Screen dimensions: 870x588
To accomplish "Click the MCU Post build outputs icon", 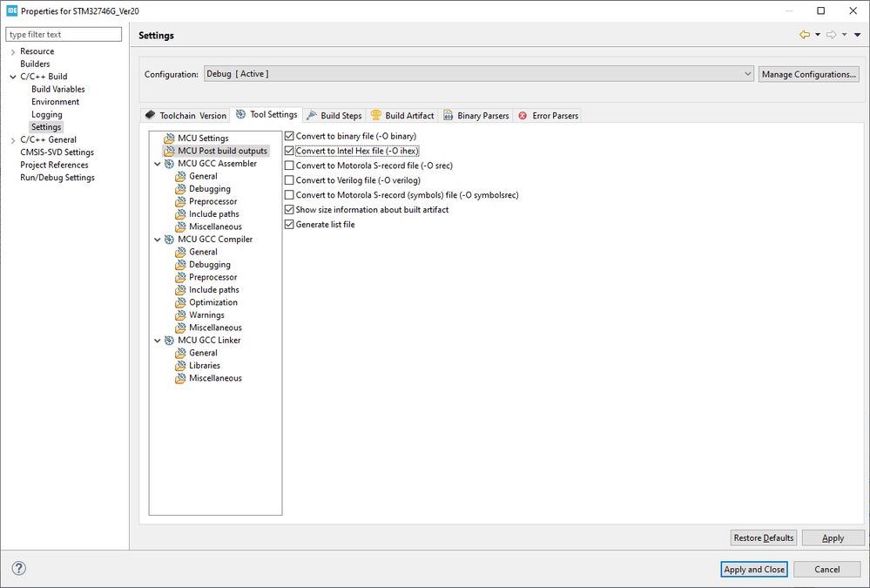I will click(x=169, y=151).
